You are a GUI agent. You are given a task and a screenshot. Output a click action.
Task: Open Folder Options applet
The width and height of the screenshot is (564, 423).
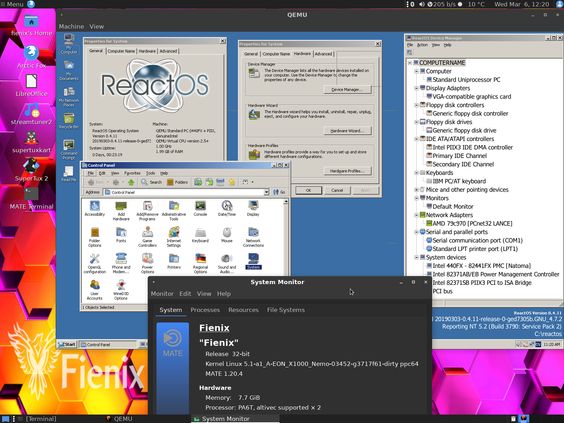tap(95, 237)
